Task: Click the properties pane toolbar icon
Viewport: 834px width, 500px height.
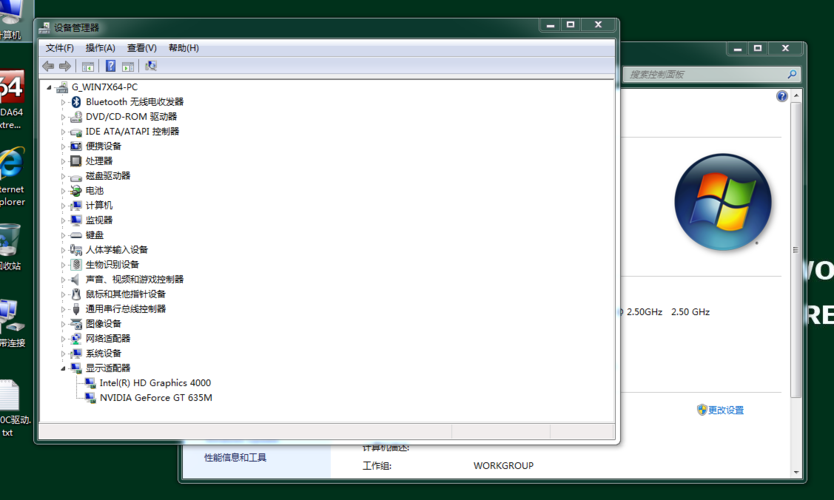Action: coord(128,66)
